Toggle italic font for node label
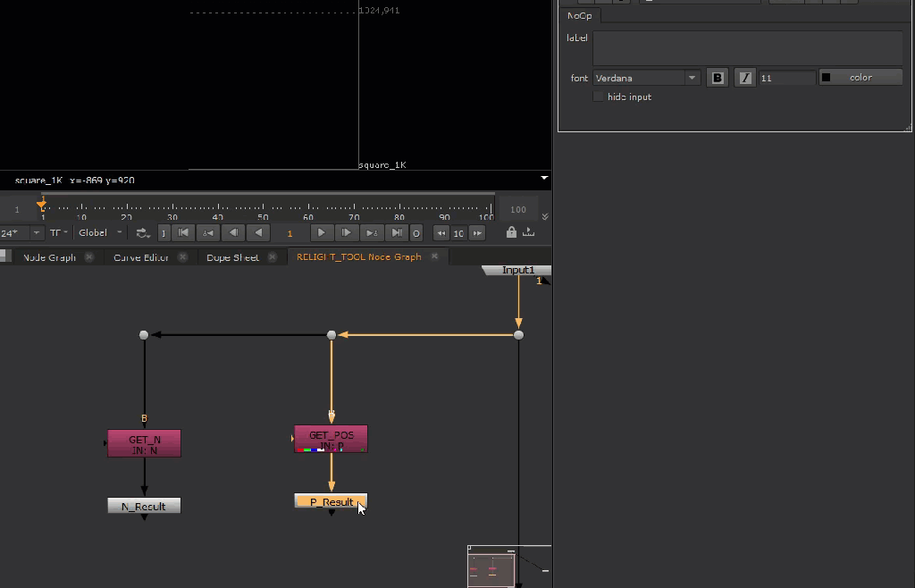 coord(745,78)
